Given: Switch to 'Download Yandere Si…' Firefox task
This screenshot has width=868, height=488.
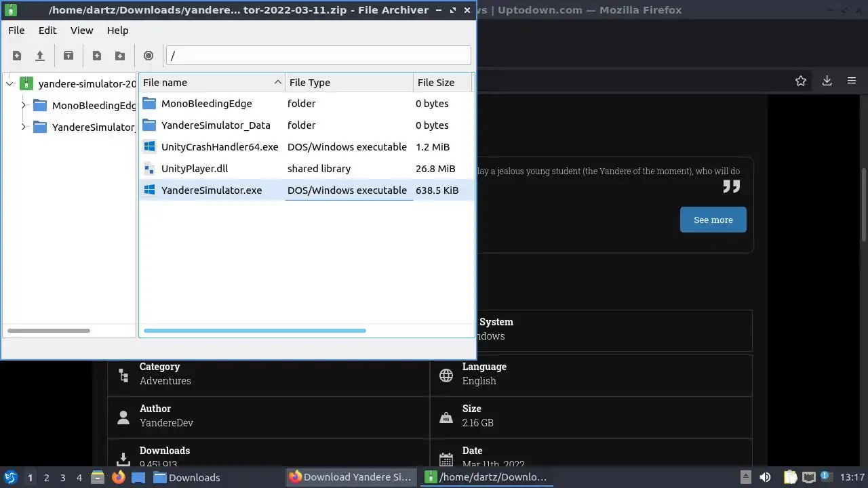Looking at the screenshot, I should pos(351,477).
